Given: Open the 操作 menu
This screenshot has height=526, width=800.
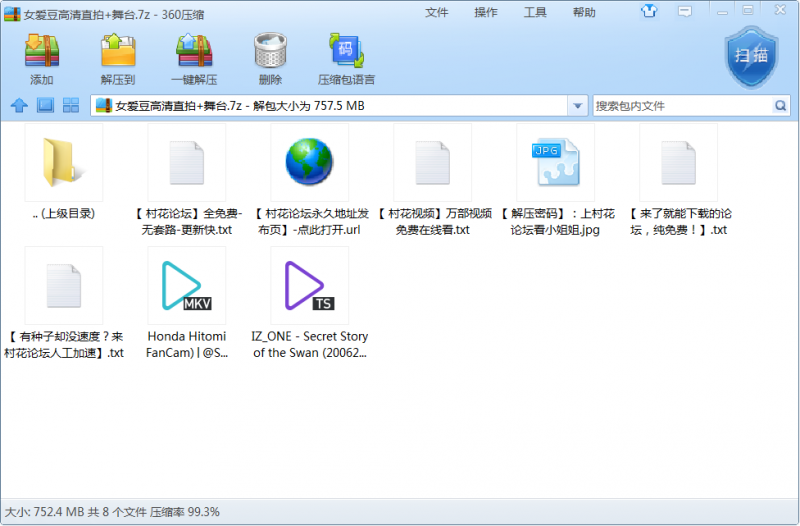Looking at the screenshot, I should [486, 13].
